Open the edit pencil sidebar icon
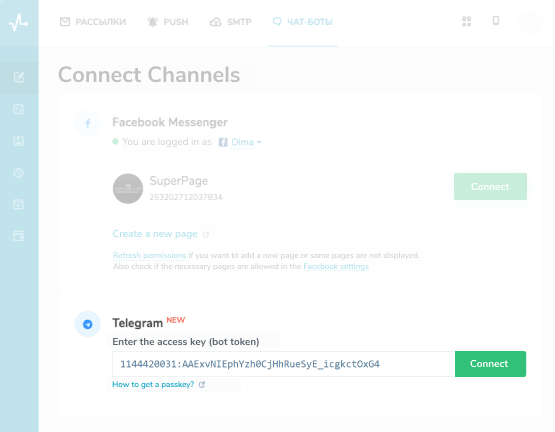This screenshot has height=432, width=555. 19,77
